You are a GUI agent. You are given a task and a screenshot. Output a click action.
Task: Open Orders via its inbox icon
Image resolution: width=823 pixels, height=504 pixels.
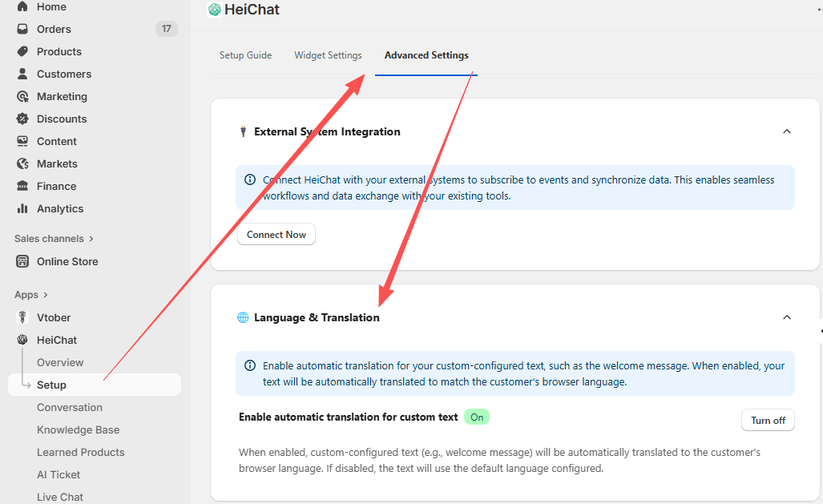tap(22, 29)
